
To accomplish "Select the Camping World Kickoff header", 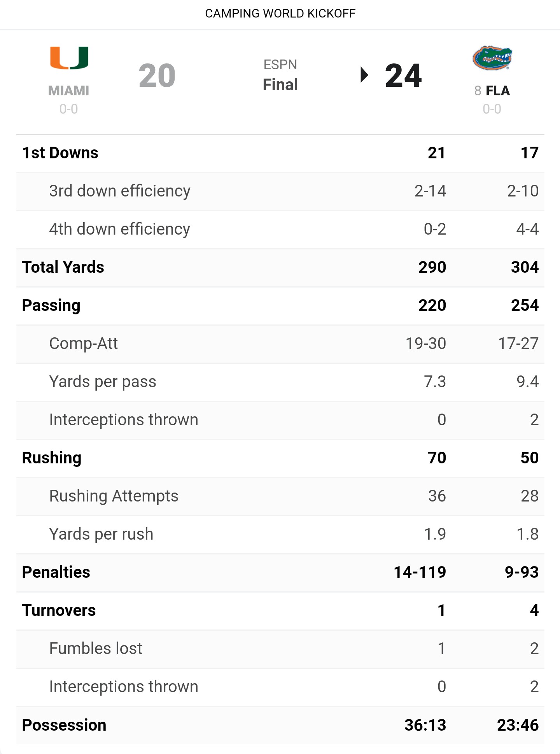I will click(280, 14).
